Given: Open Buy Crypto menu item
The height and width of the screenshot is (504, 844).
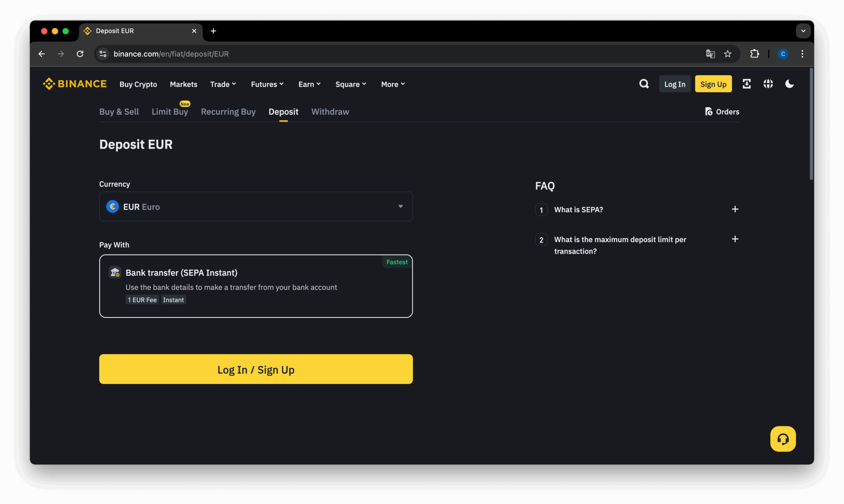Looking at the screenshot, I should click(x=138, y=84).
